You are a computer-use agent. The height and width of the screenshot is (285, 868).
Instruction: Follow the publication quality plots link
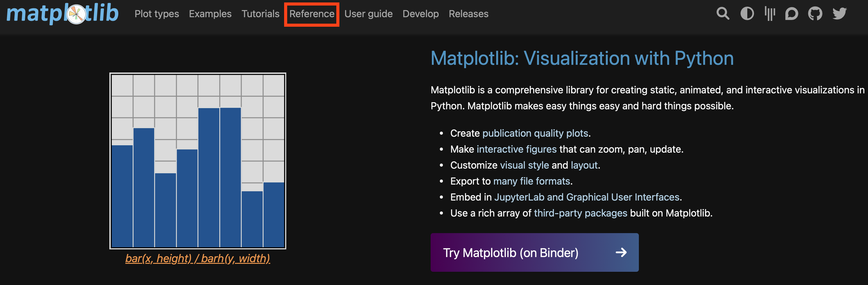pos(535,133)
